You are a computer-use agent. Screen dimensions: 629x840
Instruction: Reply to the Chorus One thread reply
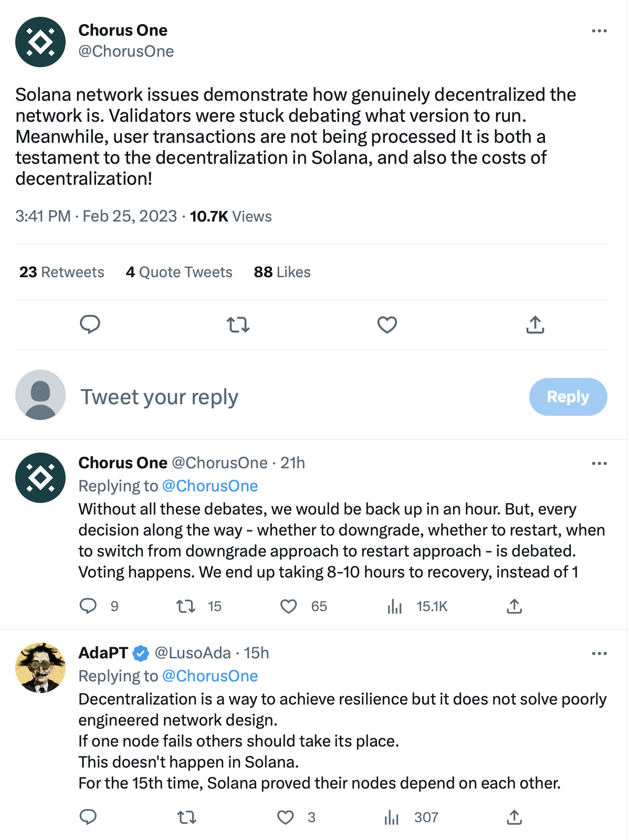88,606
